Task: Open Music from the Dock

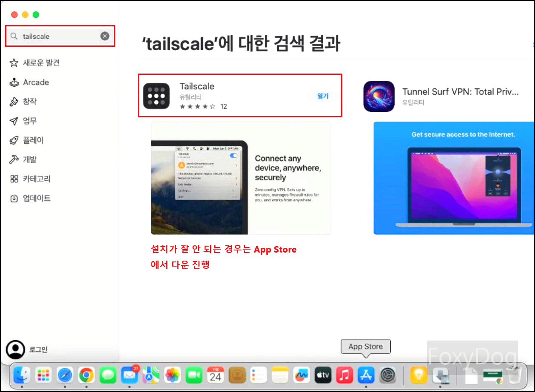Action: (x=344, y=375)
